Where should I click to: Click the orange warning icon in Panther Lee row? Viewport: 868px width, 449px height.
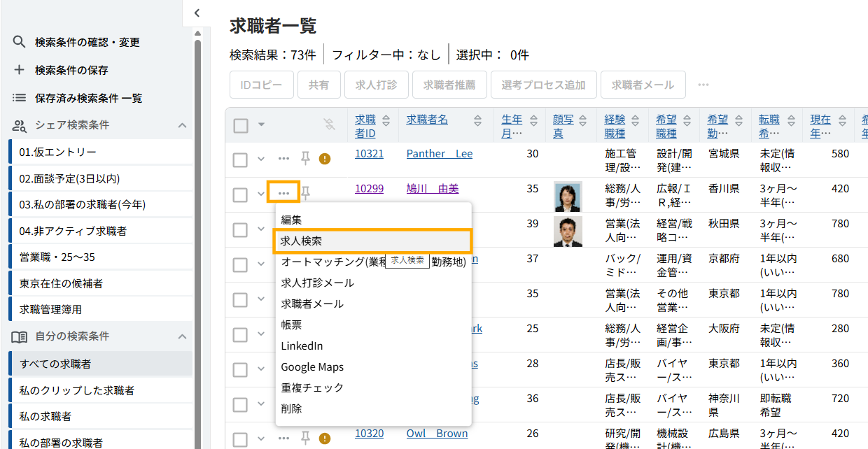click(x=324, y=159)
